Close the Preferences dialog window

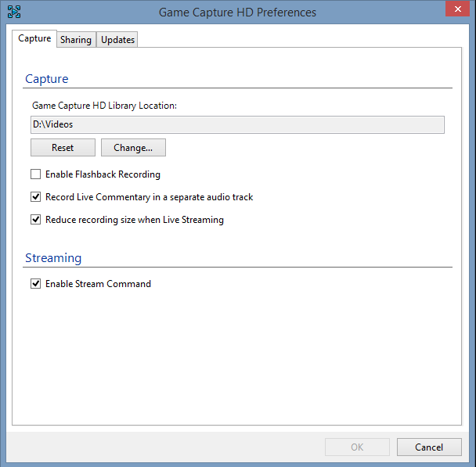(457, 9)
